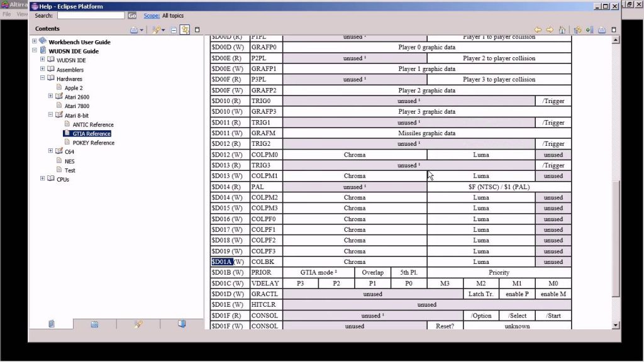Screen dimensions: 644x362
Task: Collapse the Hardwares tree node
Action: (43, 79)
